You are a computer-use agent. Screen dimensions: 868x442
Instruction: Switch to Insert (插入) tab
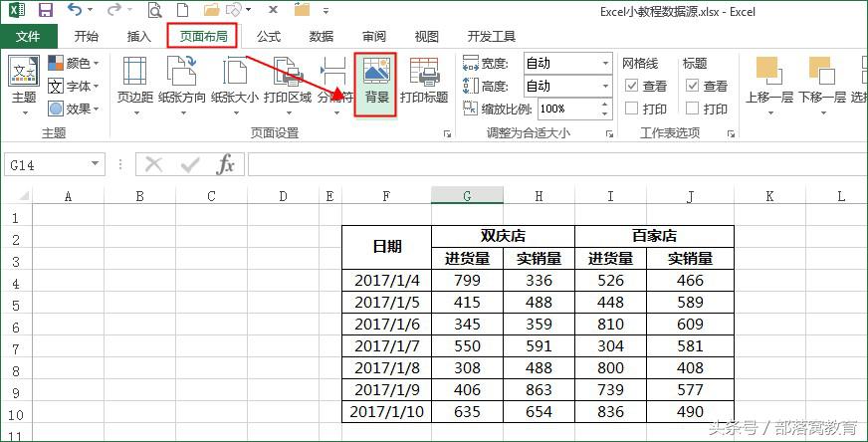point(139,37)
